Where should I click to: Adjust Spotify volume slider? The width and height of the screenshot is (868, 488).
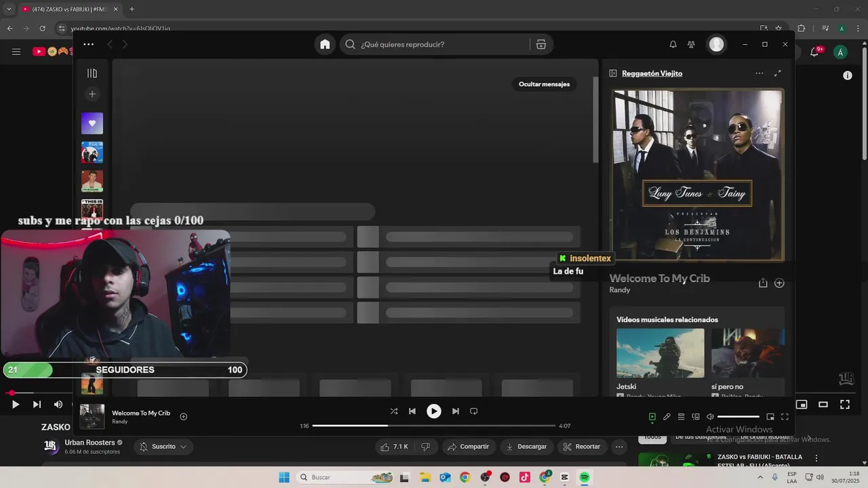pos(738,417)
